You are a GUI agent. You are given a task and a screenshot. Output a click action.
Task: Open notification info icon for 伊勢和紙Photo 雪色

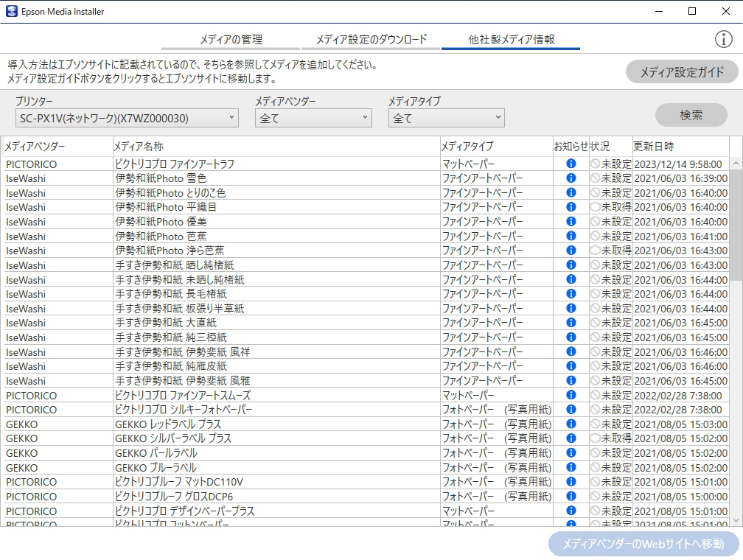571,178
